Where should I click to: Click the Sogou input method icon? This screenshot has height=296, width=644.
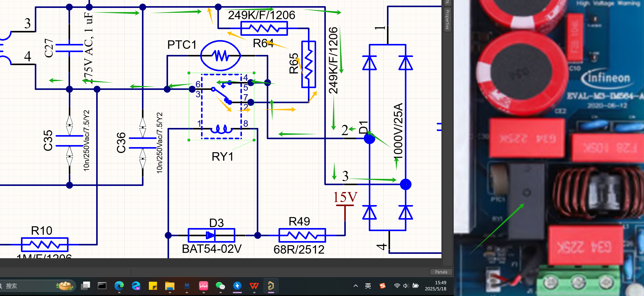382,286
